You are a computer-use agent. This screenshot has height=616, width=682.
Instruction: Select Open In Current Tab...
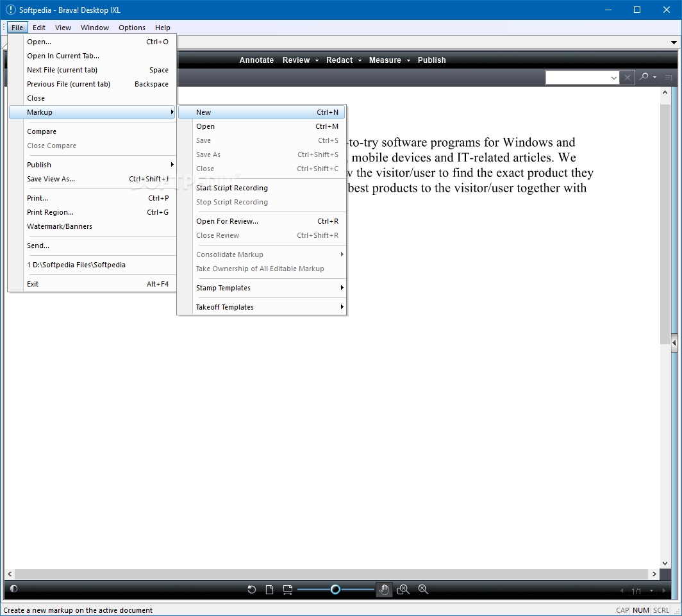pos(92,56)
